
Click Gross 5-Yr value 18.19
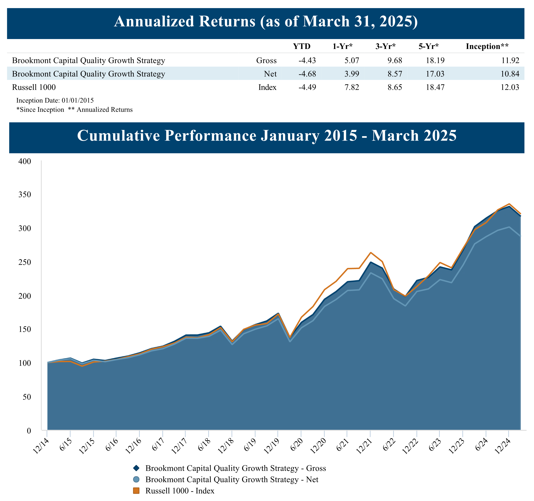[x=435, y=60]
